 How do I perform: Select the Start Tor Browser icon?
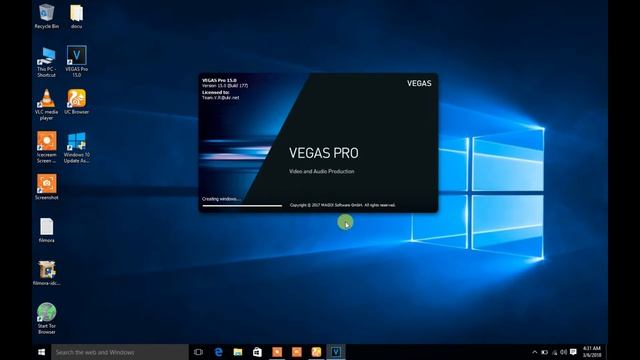tap(47, 319)
